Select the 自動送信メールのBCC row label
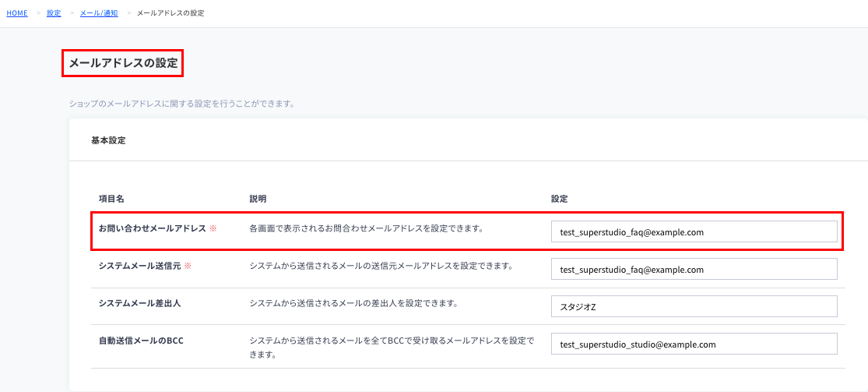Screen dimensions: 868x392 pos(141,341)
